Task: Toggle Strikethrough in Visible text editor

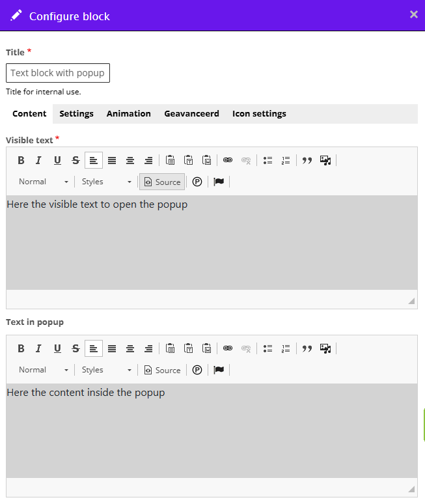Action: (x=75, y=160)
